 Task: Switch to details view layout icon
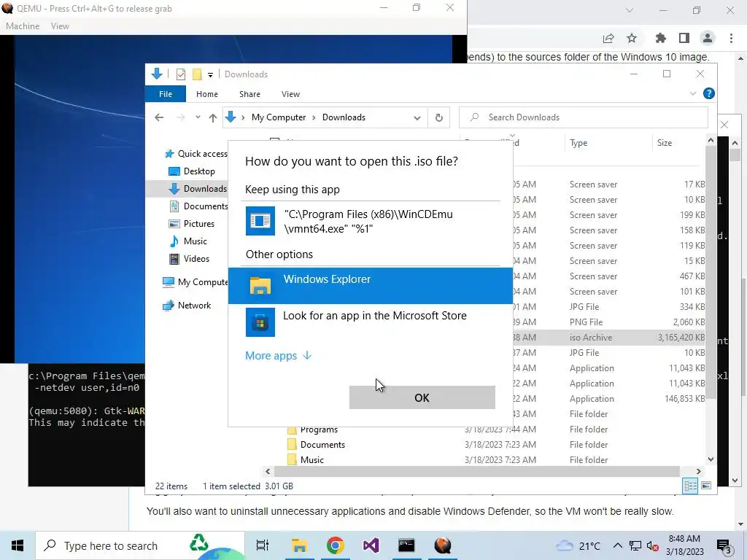(690, 486)
